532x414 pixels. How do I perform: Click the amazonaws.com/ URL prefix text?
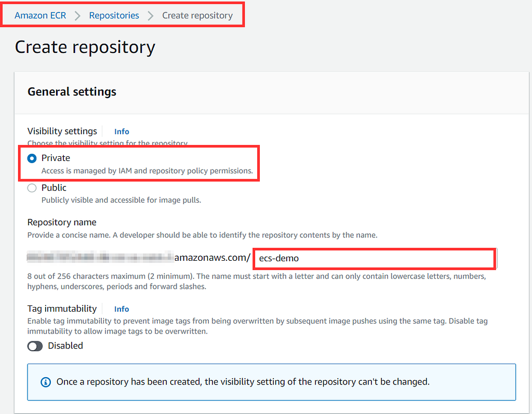pyautogui.click(x=212, y=258)
